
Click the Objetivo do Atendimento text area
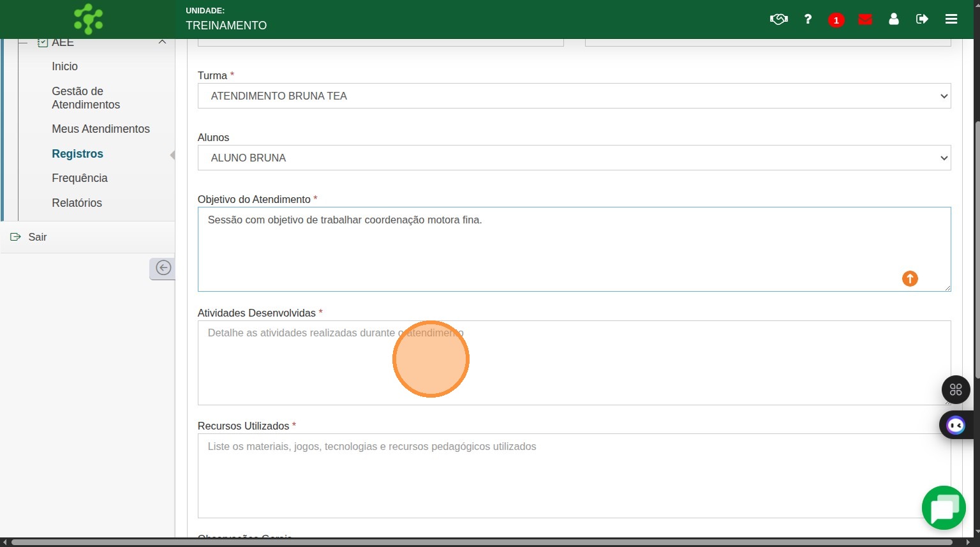(x=574, y=249)
